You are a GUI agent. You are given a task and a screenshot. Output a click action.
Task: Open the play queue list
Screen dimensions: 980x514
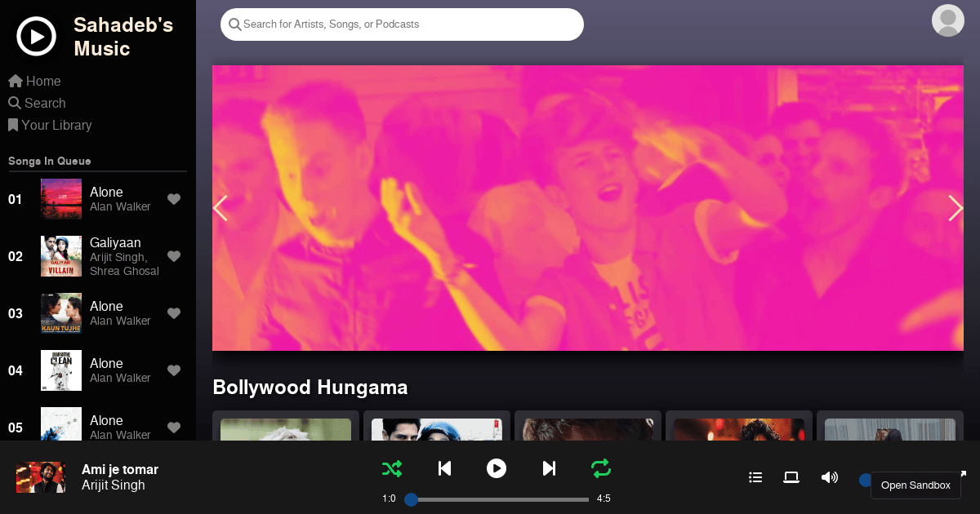[x=755, y=477]
